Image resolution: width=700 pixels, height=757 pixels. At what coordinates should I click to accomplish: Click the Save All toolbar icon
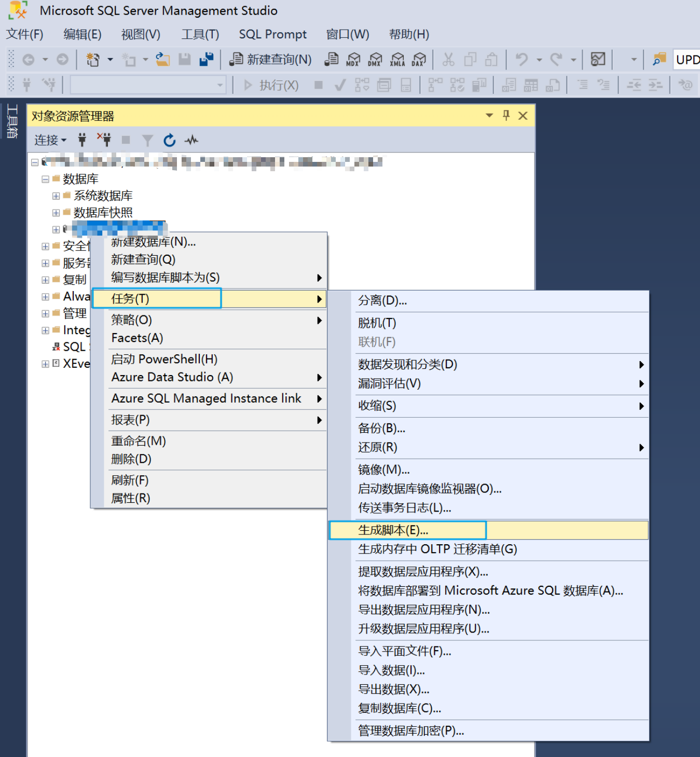click(x=207, y=60)
